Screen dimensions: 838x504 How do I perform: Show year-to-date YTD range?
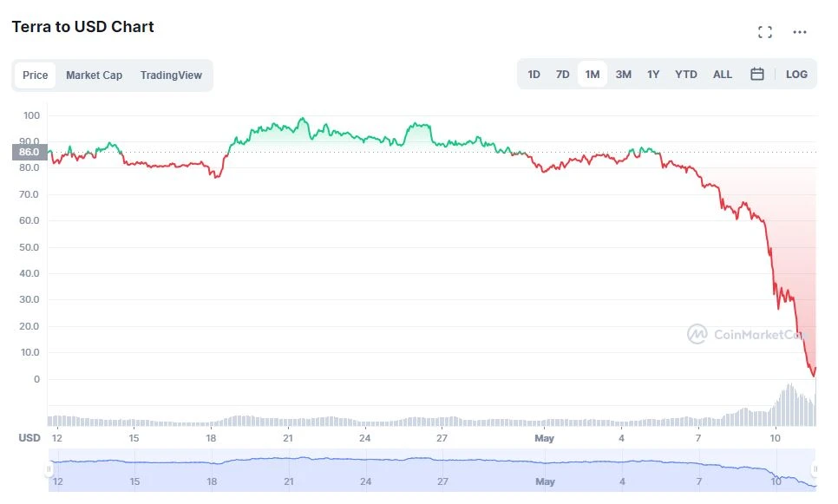point(685,75)
